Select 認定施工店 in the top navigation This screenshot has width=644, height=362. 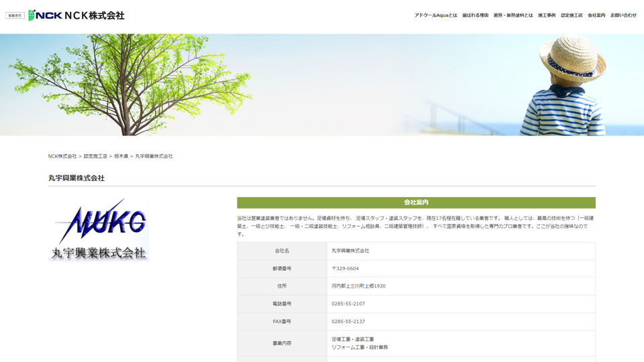tap(572, 15)
